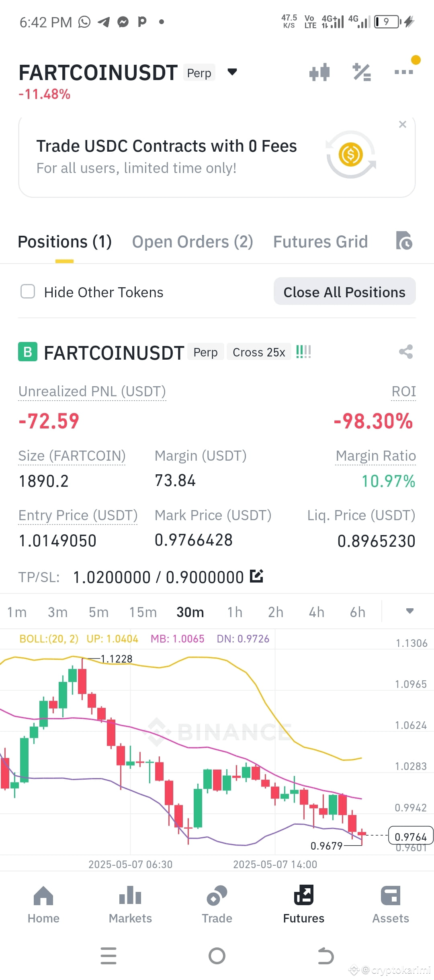This screenshot has height=980, width=434.
Task: Go to the Home tab
Action: 43,905
